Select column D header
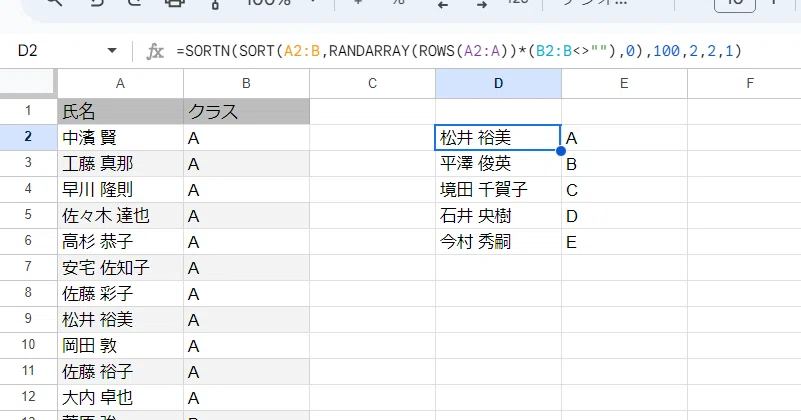This screenshot has height=420, width=801. pos(498,83)
